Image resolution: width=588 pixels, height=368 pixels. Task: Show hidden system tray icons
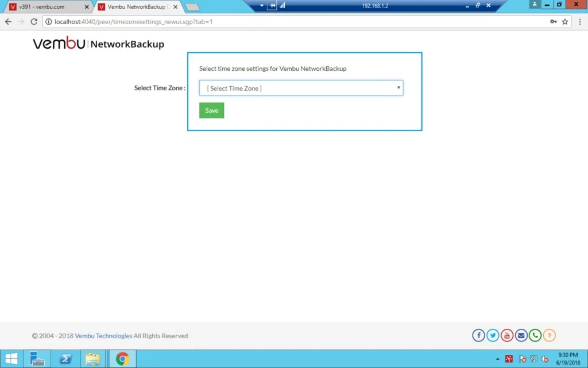click(498, 359)
